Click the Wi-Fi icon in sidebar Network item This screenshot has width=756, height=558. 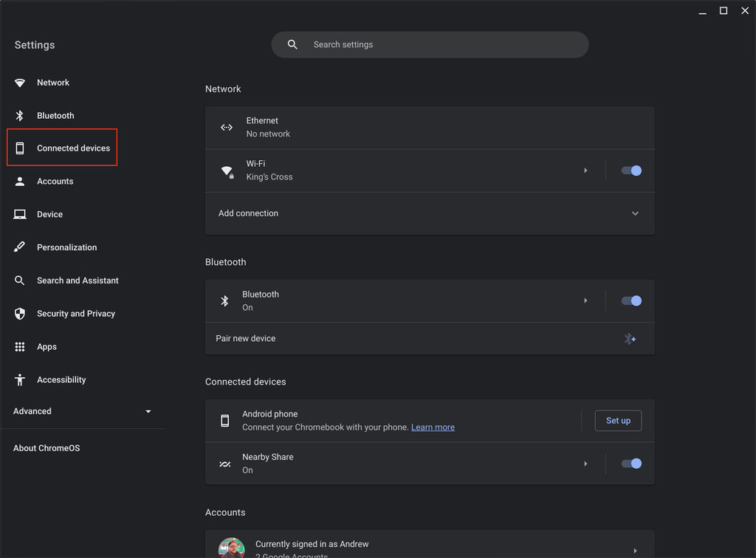click(20, 83)
